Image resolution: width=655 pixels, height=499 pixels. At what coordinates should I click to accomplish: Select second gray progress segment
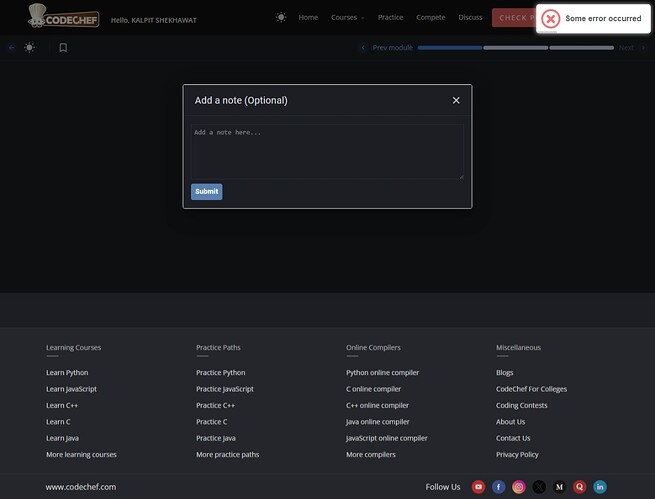point(515,48)
